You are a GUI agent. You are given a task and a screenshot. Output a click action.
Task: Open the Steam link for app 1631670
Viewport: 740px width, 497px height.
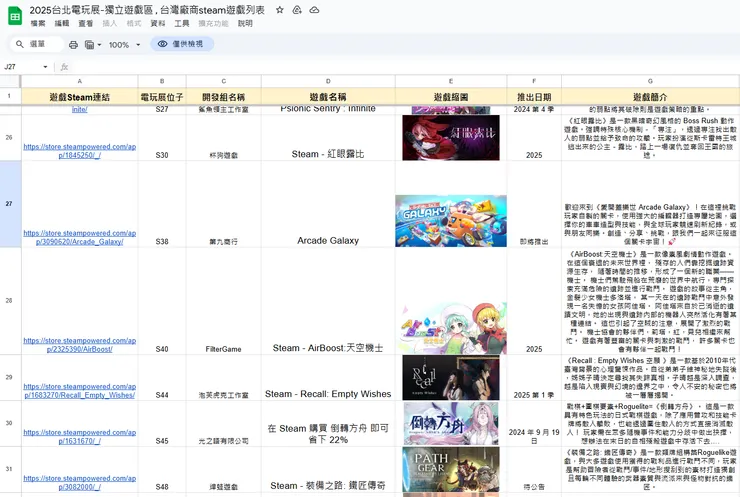(x=80, y=437)
